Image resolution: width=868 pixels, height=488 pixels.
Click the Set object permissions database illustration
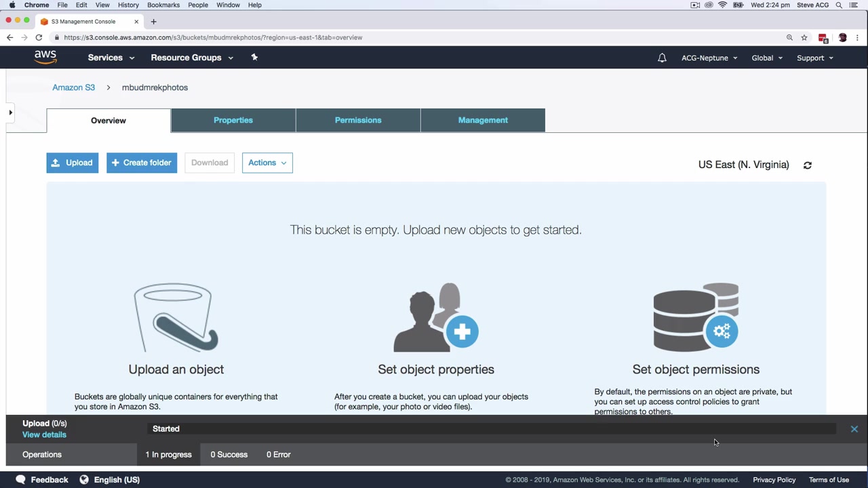tap(696, 317)
